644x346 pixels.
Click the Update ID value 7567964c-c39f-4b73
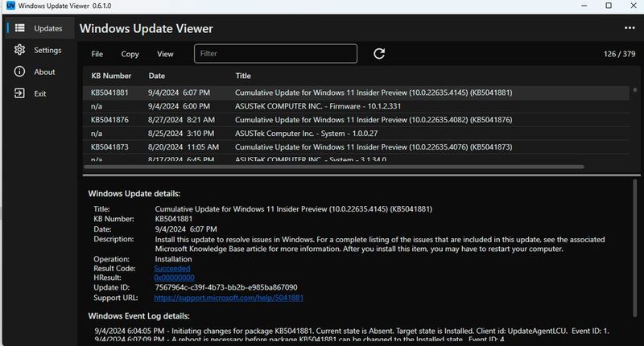click(x=226, y=287)
